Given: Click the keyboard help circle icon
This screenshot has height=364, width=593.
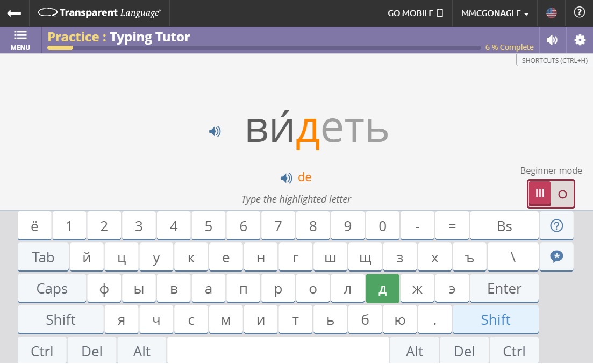Looking at the screenshot, I should pos(556,225).
